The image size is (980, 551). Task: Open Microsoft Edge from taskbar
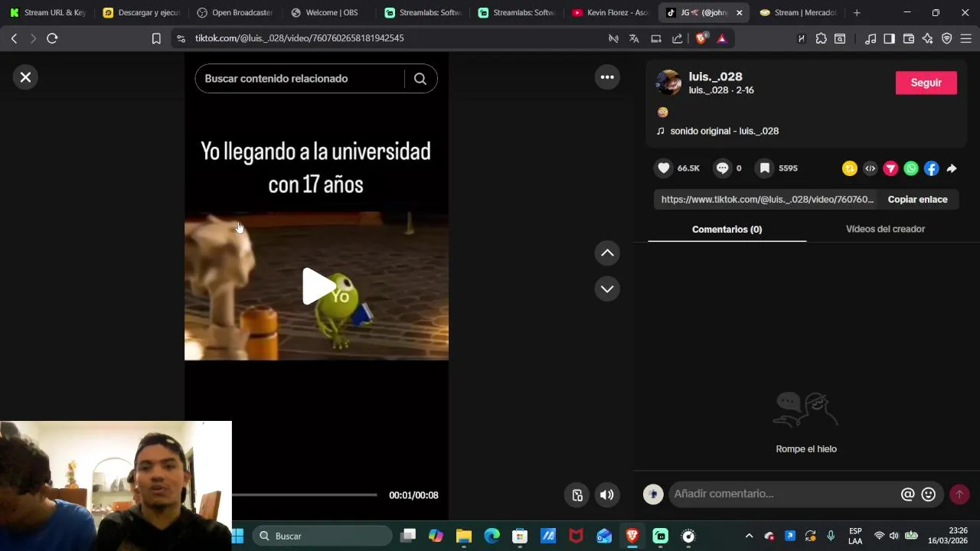(x=492, y=536)
